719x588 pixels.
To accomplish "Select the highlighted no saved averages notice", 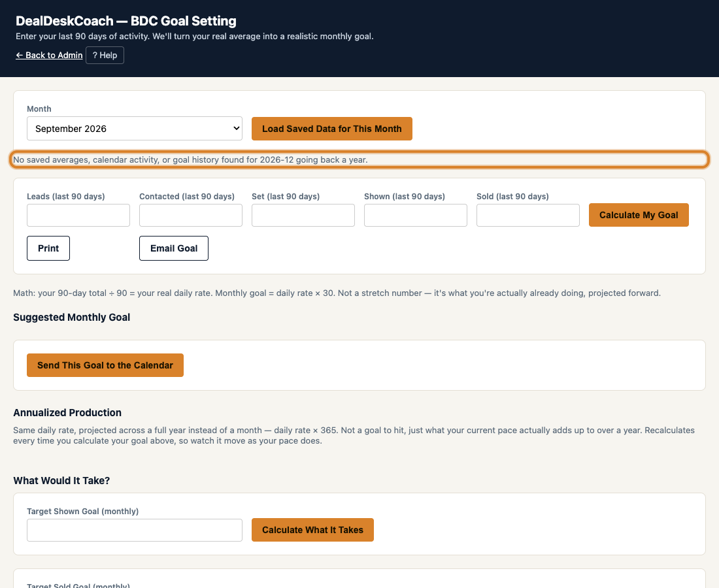I will [x=359, y=159].
